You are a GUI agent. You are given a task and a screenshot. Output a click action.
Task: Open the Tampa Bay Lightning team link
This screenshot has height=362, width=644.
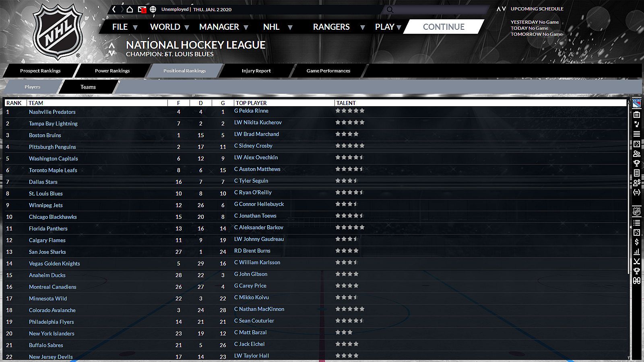53,123
